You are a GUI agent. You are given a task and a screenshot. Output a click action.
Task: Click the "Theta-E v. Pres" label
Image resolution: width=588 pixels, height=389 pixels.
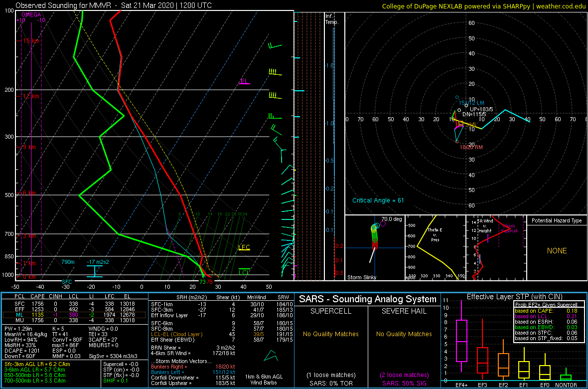point(436,235)
